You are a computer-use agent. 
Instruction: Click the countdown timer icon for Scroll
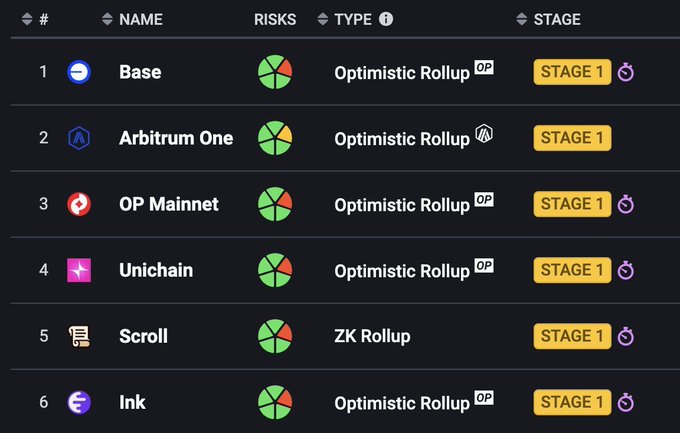tap(626, 336)
